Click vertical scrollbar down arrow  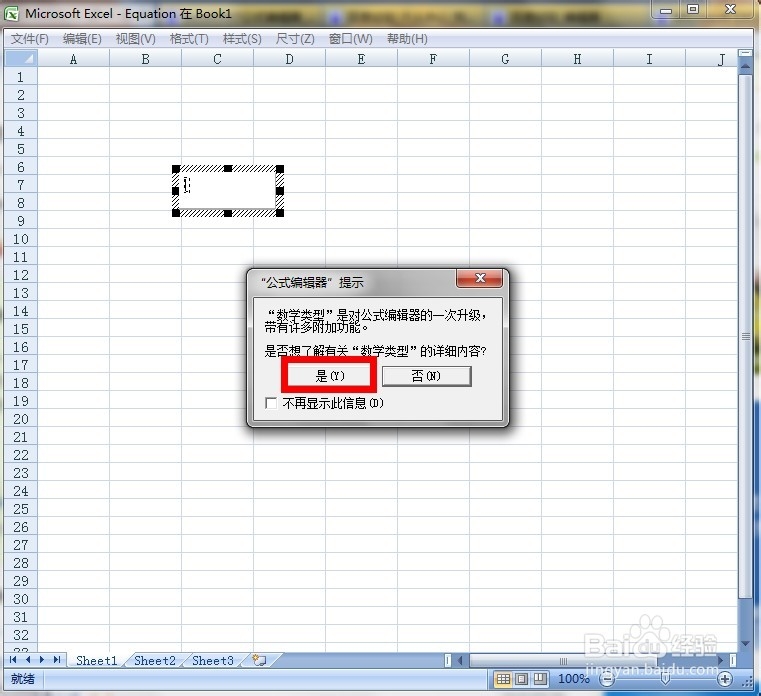coord(745,644)
